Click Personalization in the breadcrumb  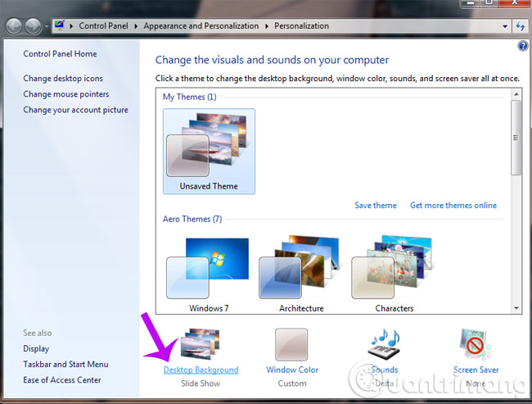tap(301, 26)
